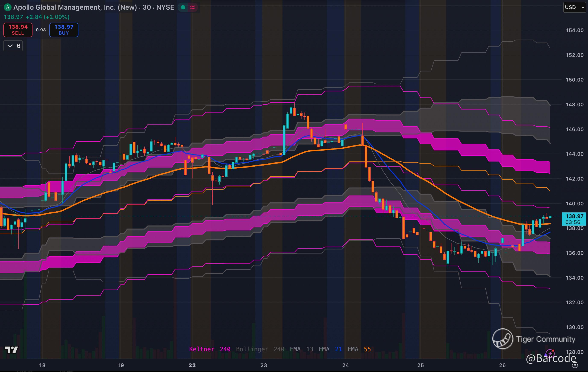Click the current price label 138.97 on axis
Screen dimensions: 588x372
(x=574, y=216)
